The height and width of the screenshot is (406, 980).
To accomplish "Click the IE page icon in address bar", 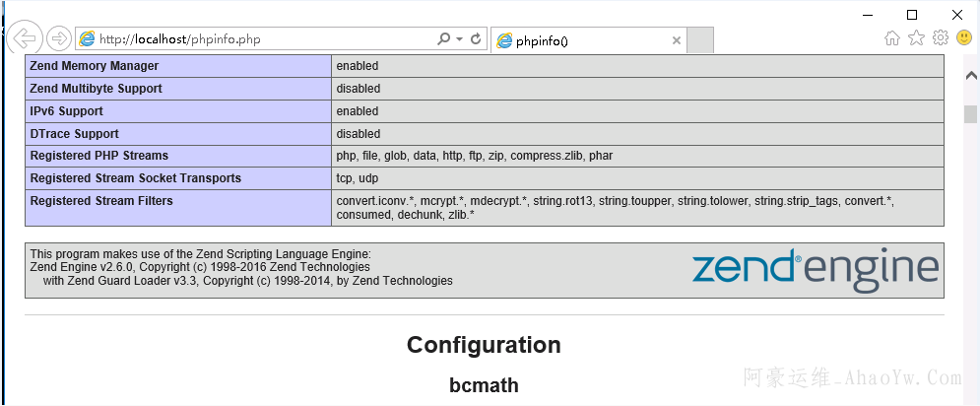I will click(87, 39).
